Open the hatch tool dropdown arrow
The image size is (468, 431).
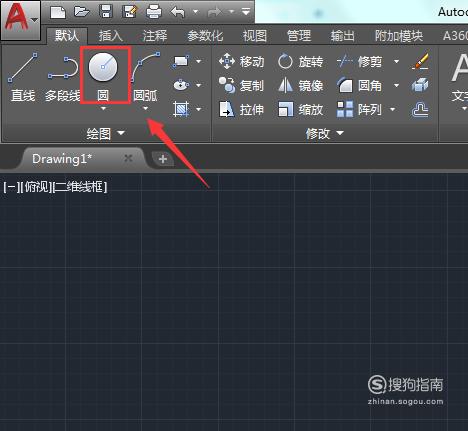[x=199, y=109]
